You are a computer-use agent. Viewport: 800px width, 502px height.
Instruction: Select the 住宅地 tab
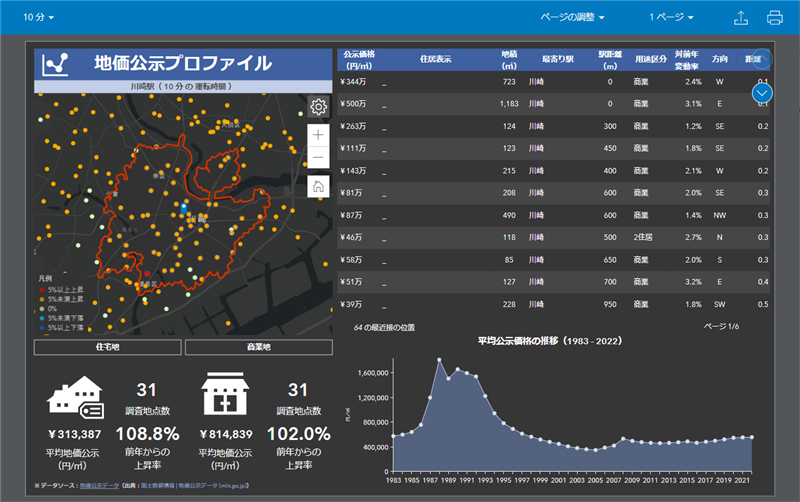pyautogui.click(x=108, y=347)
